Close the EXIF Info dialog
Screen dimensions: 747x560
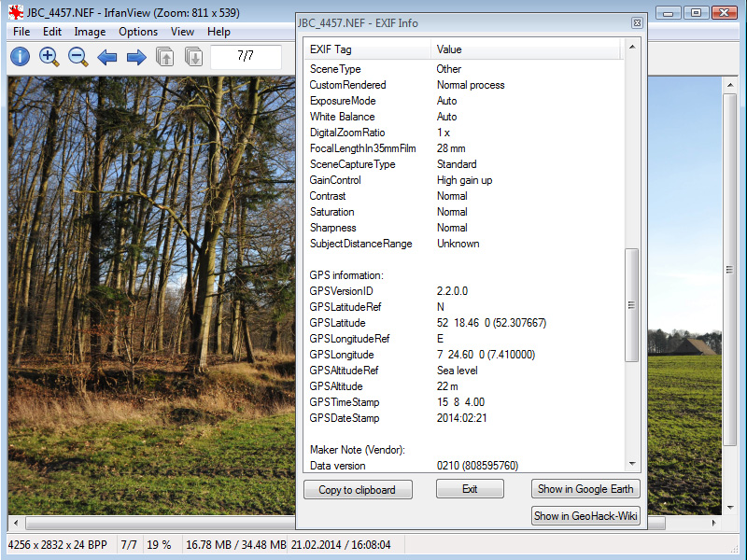(637, 22)
